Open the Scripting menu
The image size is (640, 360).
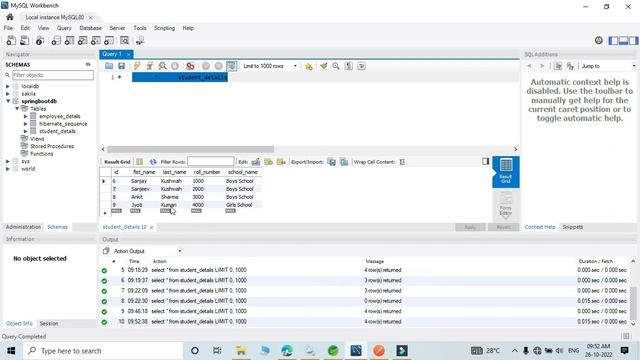(164, 28)
